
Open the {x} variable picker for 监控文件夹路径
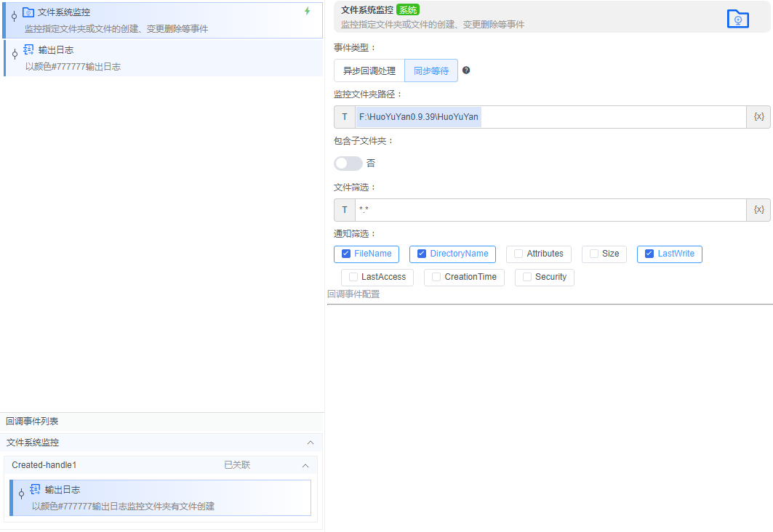point(758,116)
